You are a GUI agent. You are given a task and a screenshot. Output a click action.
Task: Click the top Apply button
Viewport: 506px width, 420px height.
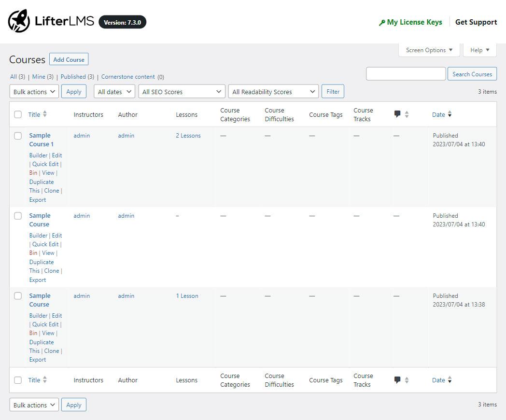click(74, 92)
